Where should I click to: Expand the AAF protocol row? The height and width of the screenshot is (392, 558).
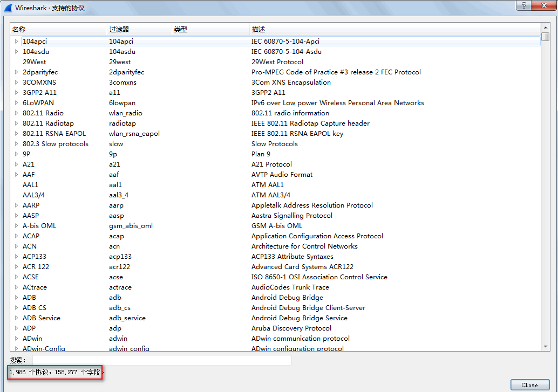(16, 175)
